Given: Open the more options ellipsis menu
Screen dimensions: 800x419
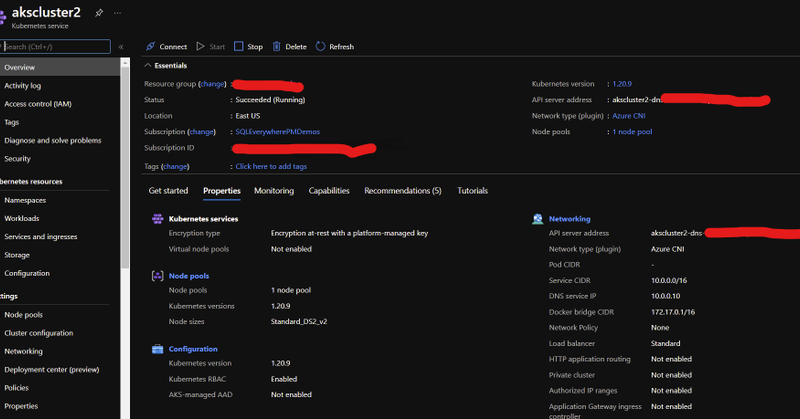Looking at the screenshot, I should [x=117, y=13].
